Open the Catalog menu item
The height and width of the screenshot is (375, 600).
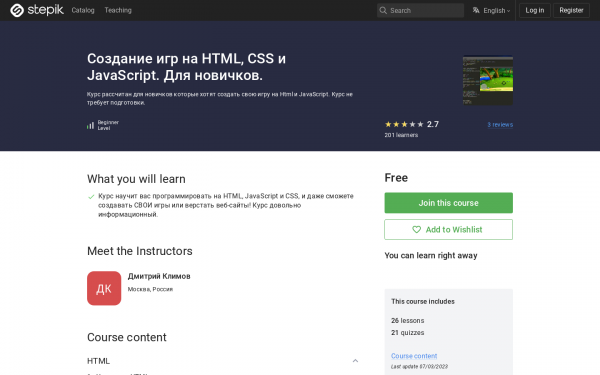tap(83, 10)
